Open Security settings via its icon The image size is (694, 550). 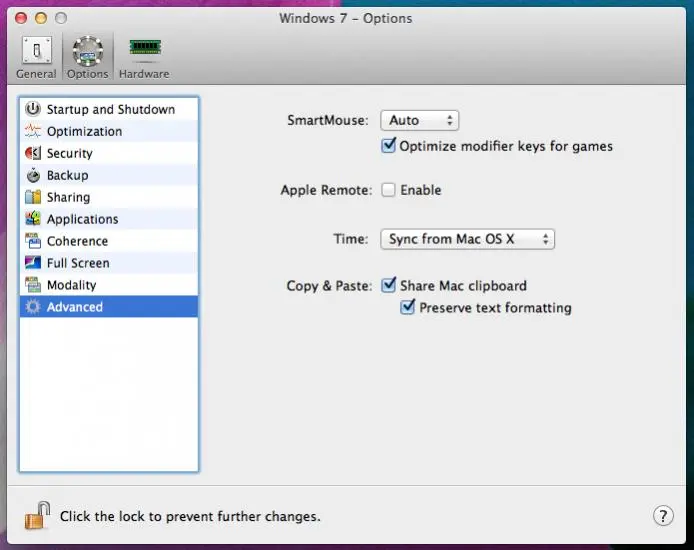tap(32, 153)
